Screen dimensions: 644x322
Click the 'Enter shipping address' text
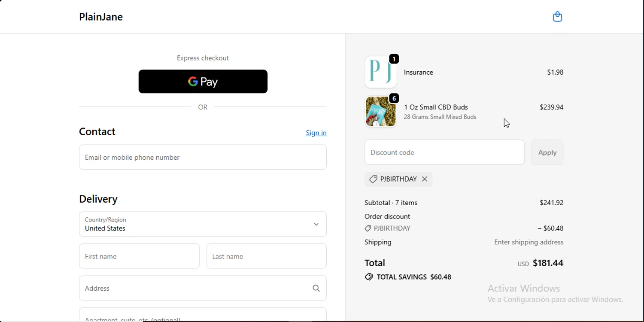[529, 242]
